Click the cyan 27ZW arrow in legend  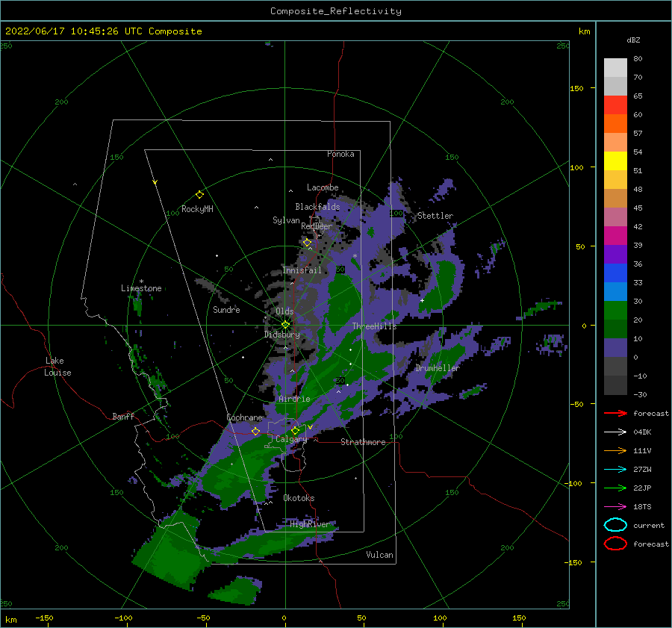pyautogui.click(x=615, y=470)
